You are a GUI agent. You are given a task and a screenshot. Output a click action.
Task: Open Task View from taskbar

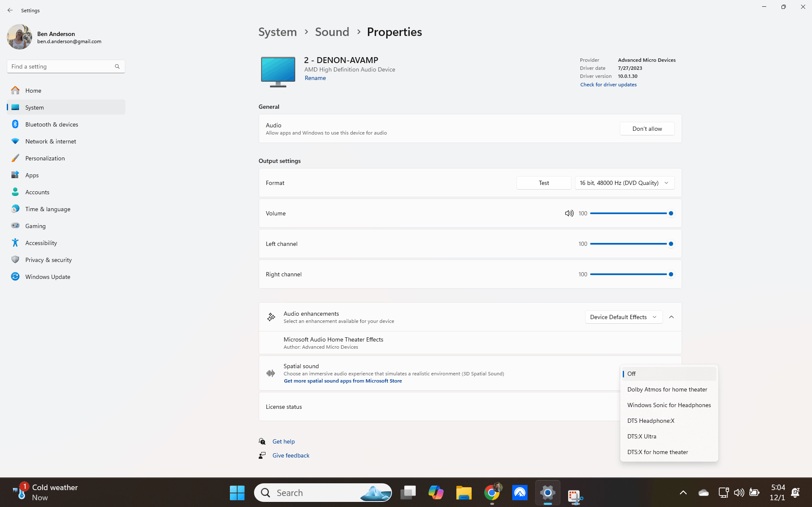(408, 493)
